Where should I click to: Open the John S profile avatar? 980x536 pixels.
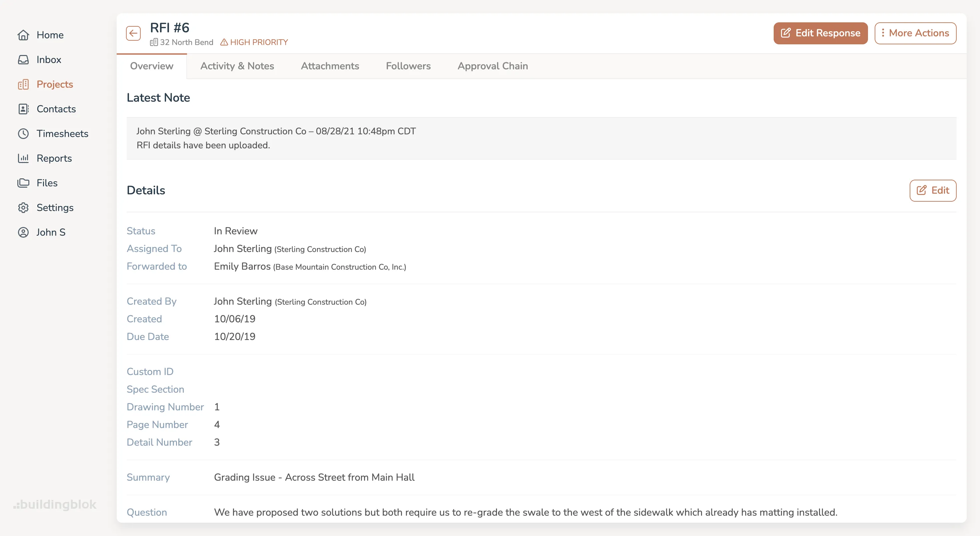pos(24,232)
